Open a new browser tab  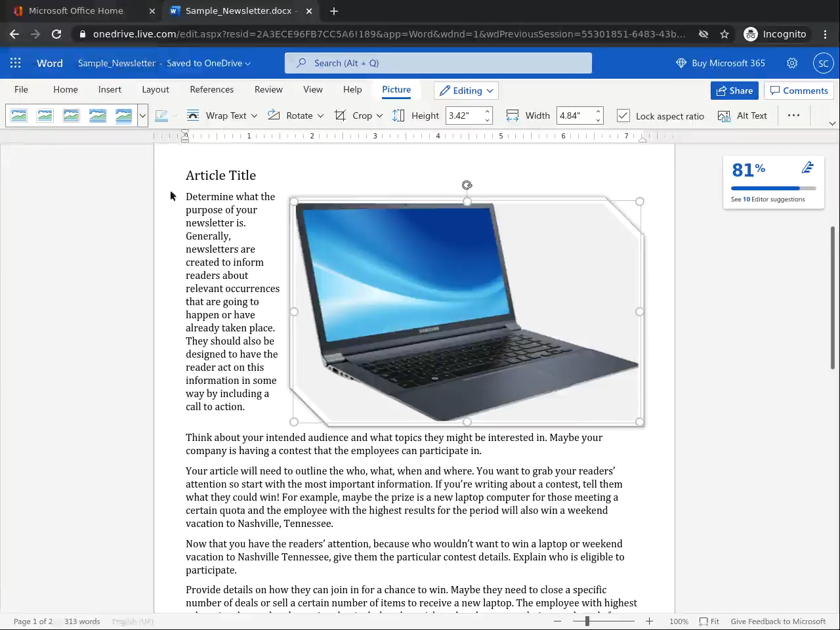point(334,11)
